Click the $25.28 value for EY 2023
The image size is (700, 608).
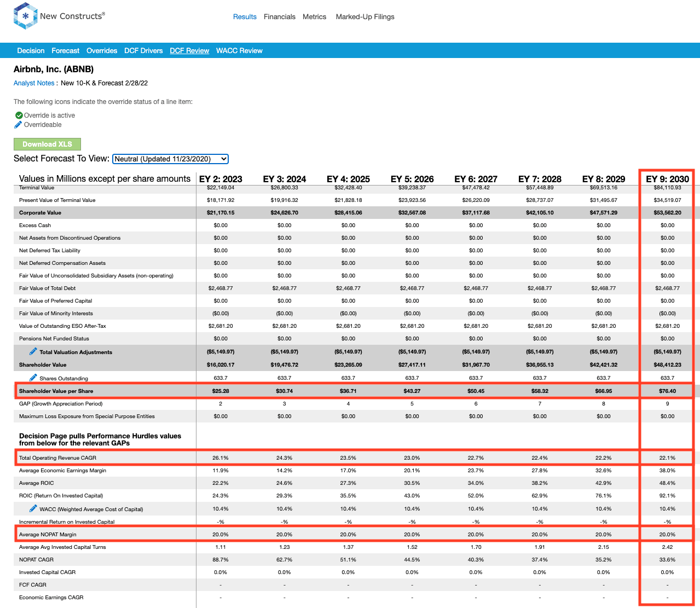pos(221,391)
